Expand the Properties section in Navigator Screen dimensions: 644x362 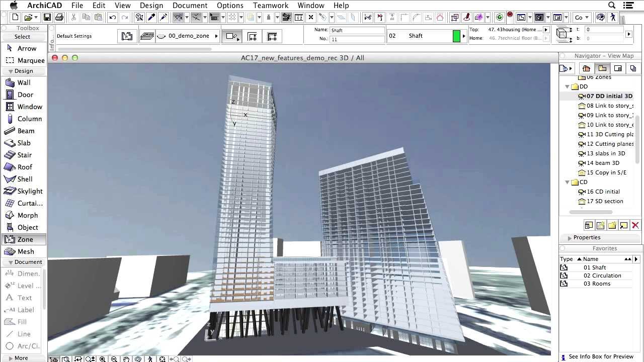(x=570, y=238)
